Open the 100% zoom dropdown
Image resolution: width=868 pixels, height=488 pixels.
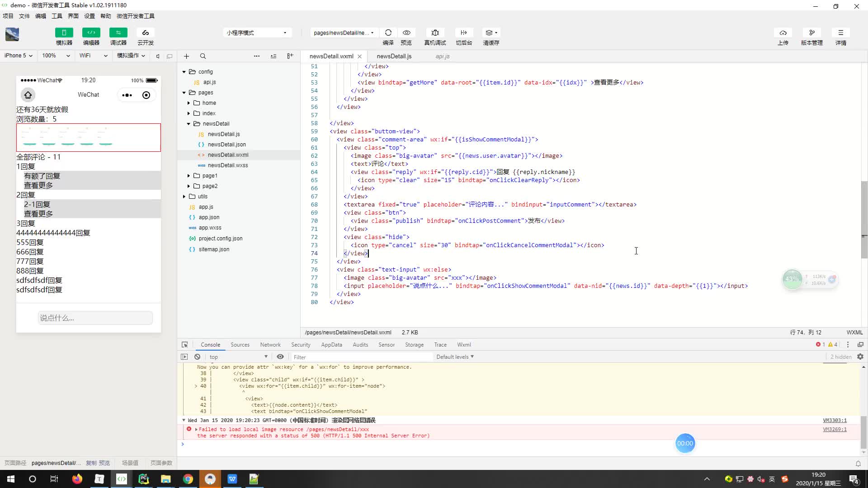pos(56,56)
